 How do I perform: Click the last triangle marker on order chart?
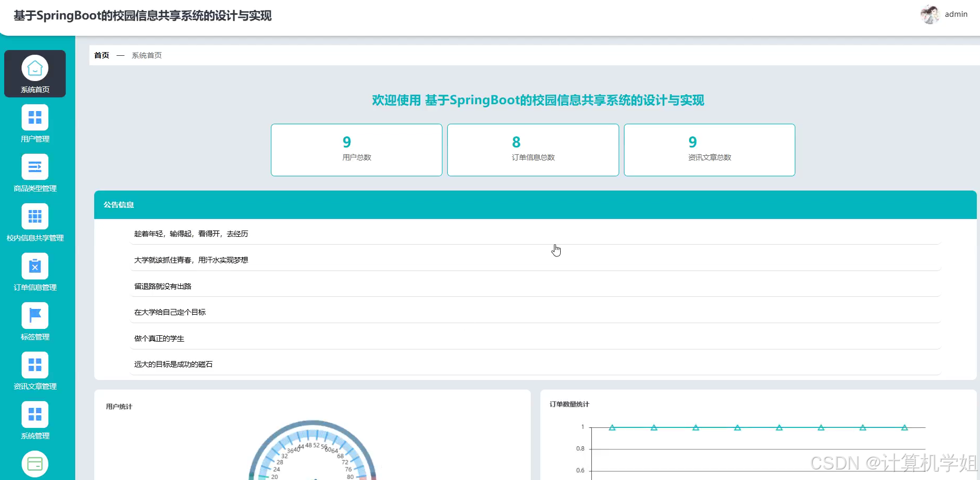point(904,427)
